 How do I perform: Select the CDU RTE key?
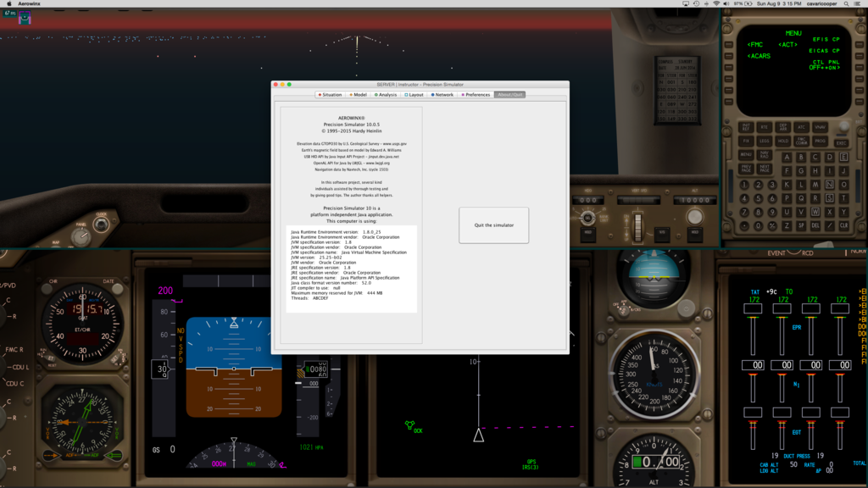[x=765, y=127]
